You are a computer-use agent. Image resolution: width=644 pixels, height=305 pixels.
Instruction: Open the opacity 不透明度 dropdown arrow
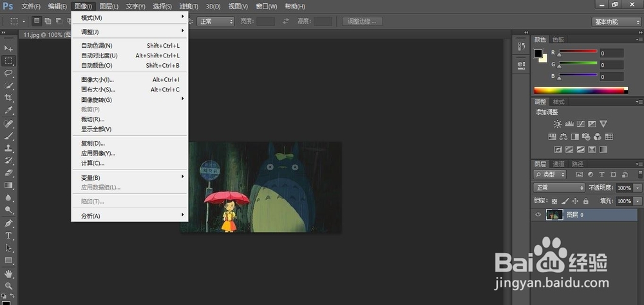coord(638,188)
